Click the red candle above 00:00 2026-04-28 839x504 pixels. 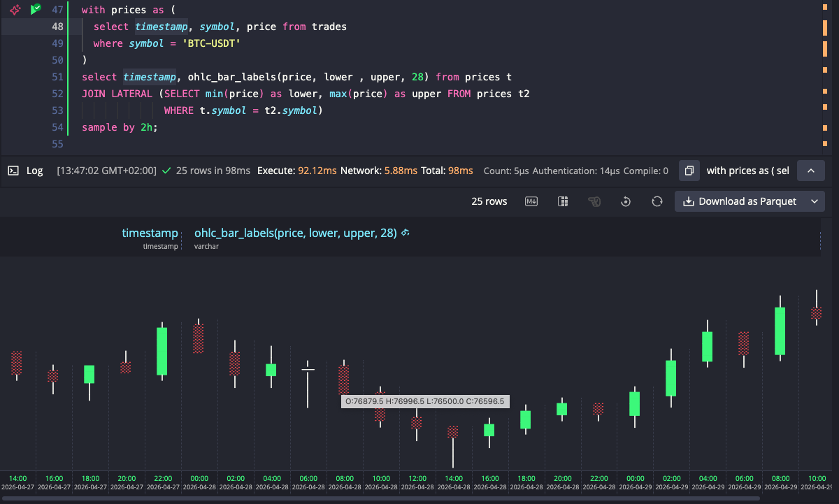point(198,338)
